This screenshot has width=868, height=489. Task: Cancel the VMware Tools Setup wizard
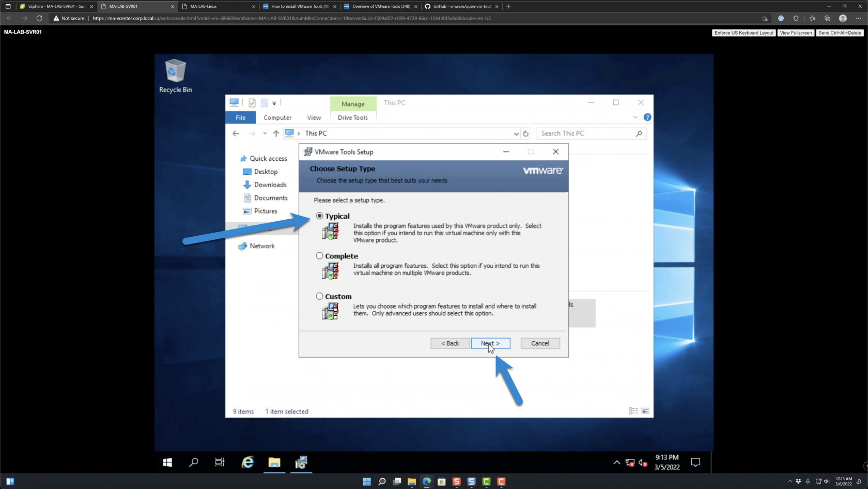540,343
